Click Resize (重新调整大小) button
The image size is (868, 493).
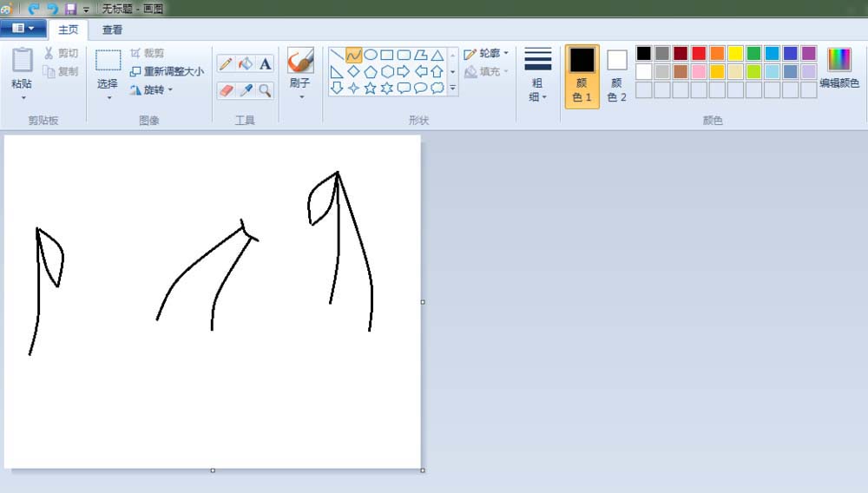(167, 71)
